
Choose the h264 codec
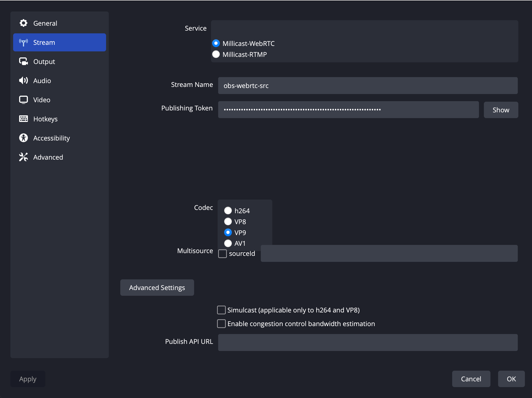tap(228, 211)
